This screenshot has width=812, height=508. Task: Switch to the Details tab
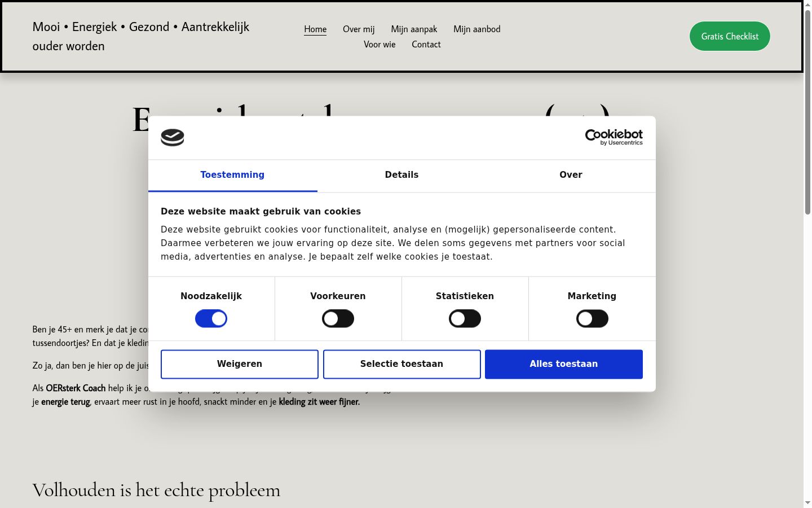click(401, 176)
